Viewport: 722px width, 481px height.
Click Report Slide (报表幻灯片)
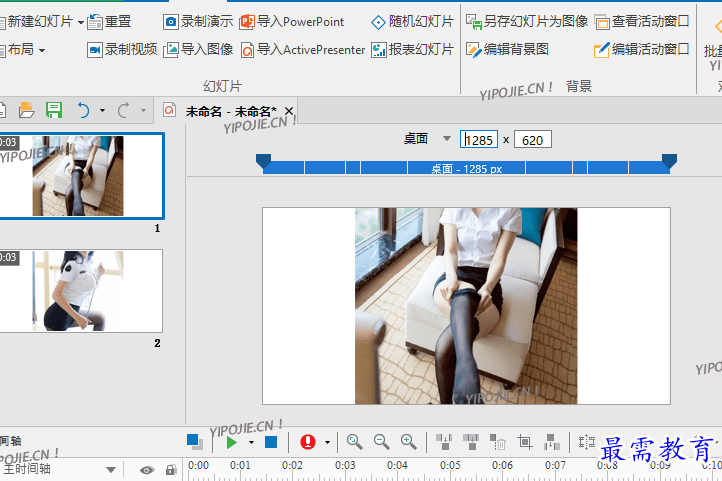(x=413, y=49)
